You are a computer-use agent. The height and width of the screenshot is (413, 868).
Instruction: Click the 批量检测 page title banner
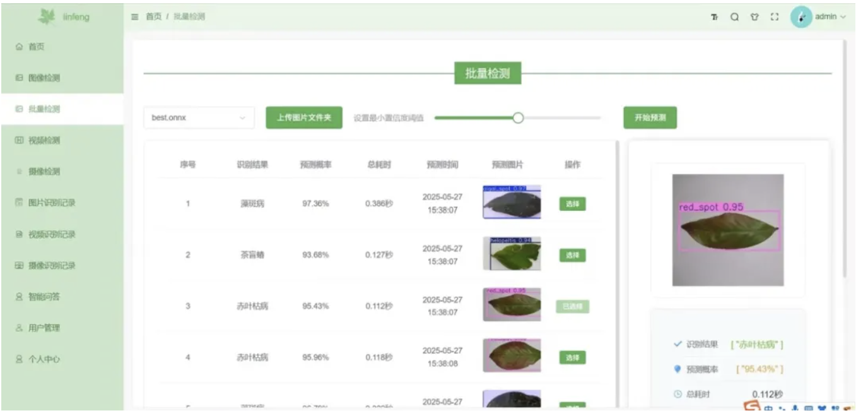click(487, 73)
